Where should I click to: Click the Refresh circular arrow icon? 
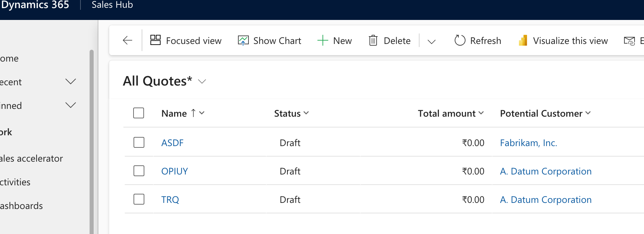pos(460,41)
